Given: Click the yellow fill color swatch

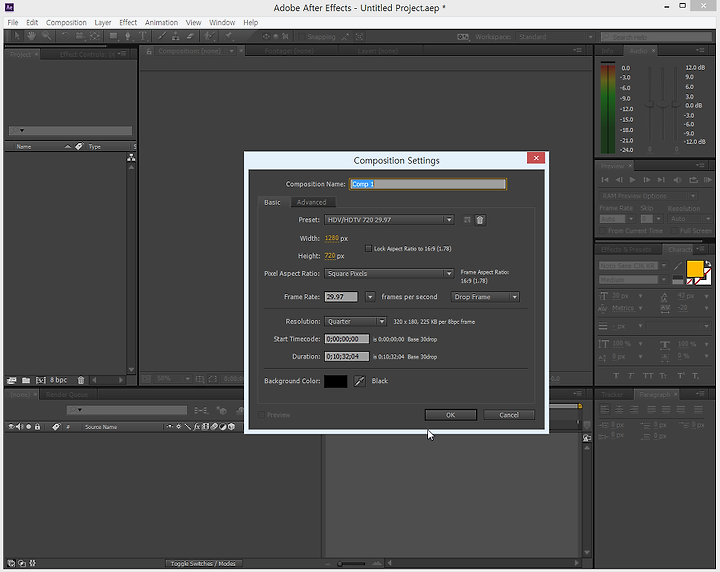Looking at the screenshot, I should click(694, 269).
